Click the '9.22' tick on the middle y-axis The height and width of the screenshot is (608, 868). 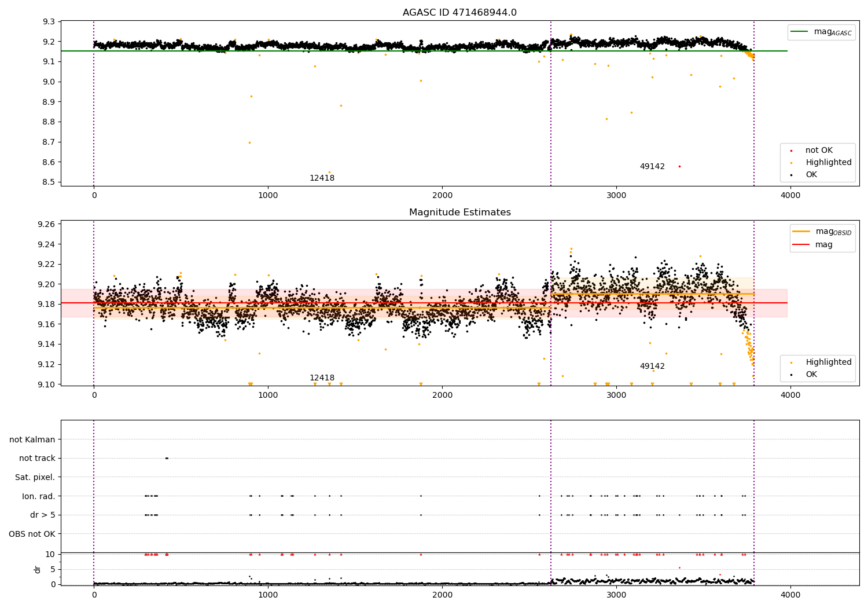[47, 264]
